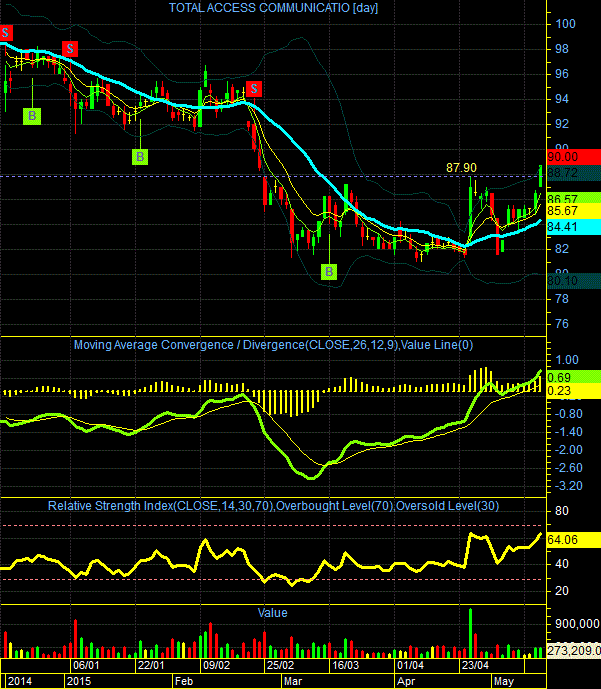This screenshot has width=601, height=689.
Task: Click the 09/02 date label
Action: pos(216,665)
